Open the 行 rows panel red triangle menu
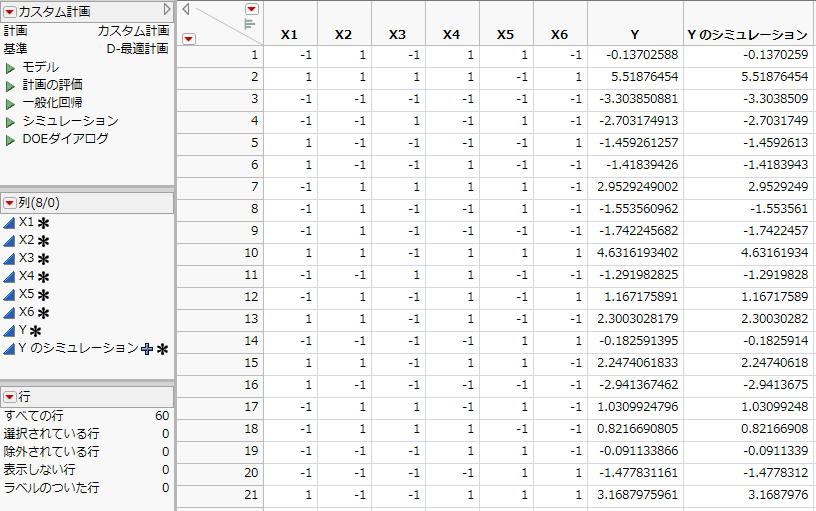 10,397
